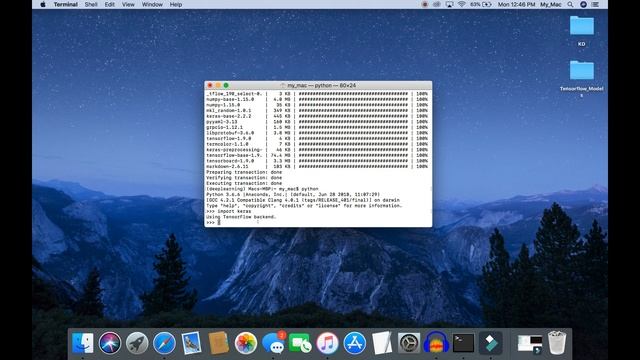Viewport: 640px width, 360px height.
Task: Click the My_Mac user name in menu bar
Action: click(x=551, y=4)
